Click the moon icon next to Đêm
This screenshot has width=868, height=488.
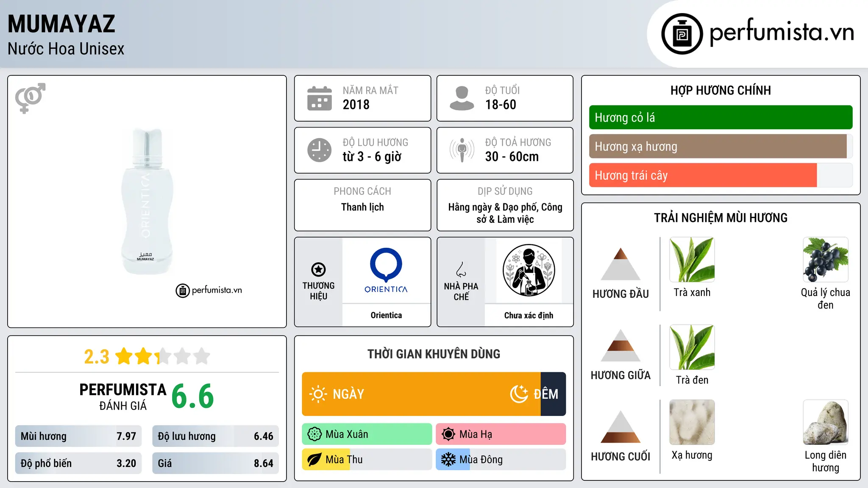[x=519, y=394]
